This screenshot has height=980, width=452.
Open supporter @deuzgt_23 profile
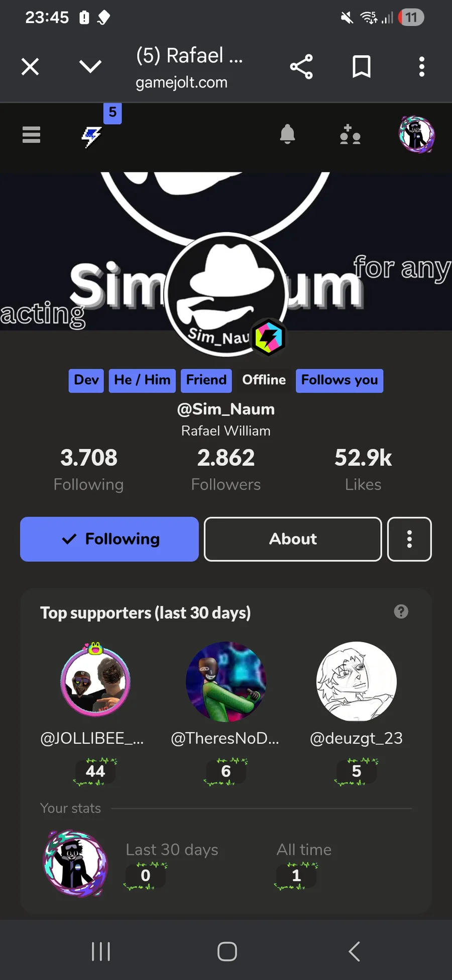tap(357, 693)
